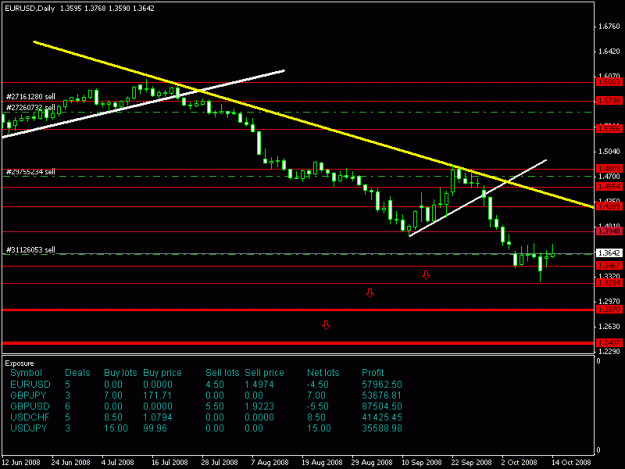Select the red down arrow between 1.2870 and 1.2407 lines

(x=326, y=325)
